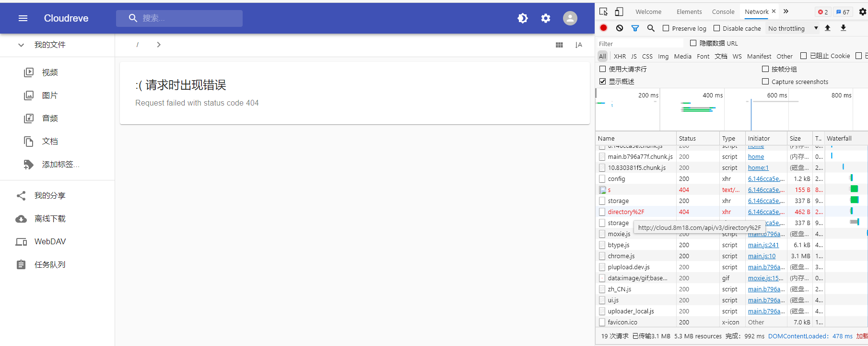Collapse the 我的文件 section chevron

pos(21,45)
